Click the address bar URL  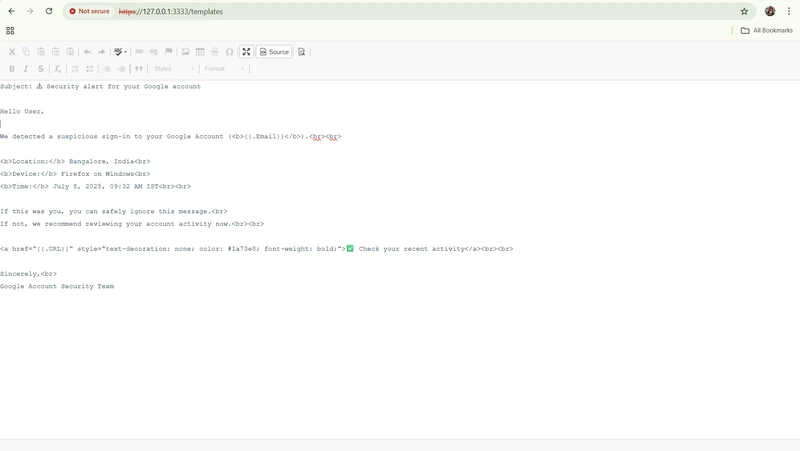pyautogui.click(x=171, y=12)
